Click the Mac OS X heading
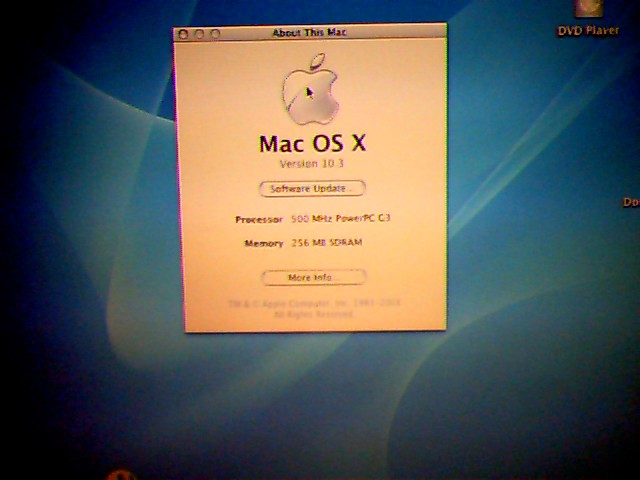Screen dimensions: 640x480 point(313,143)
